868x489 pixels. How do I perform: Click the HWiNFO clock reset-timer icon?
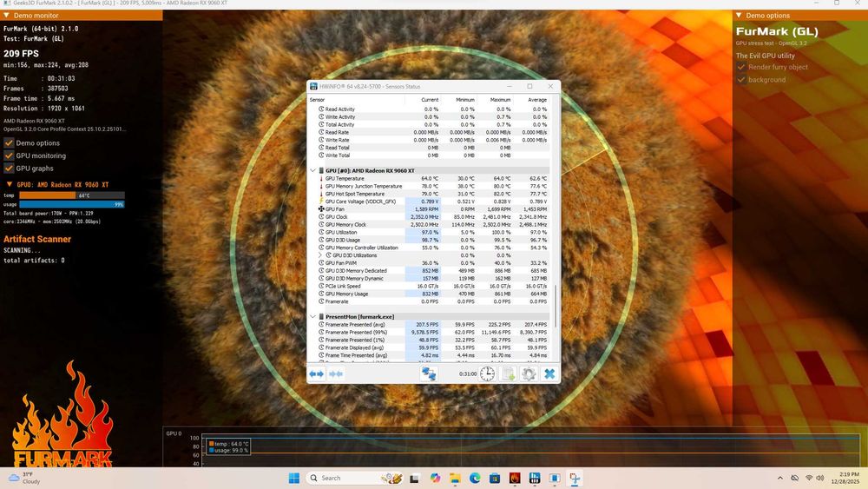point(487,373)
